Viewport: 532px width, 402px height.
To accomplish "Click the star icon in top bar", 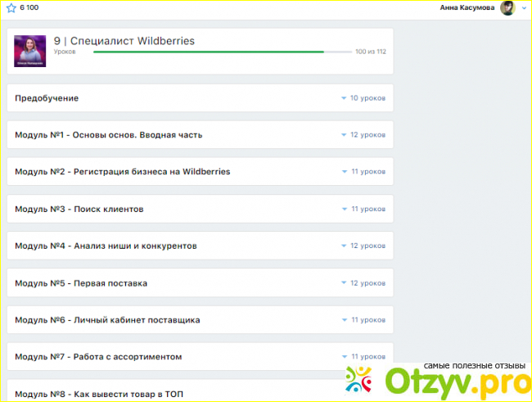I will click(11, 7).
